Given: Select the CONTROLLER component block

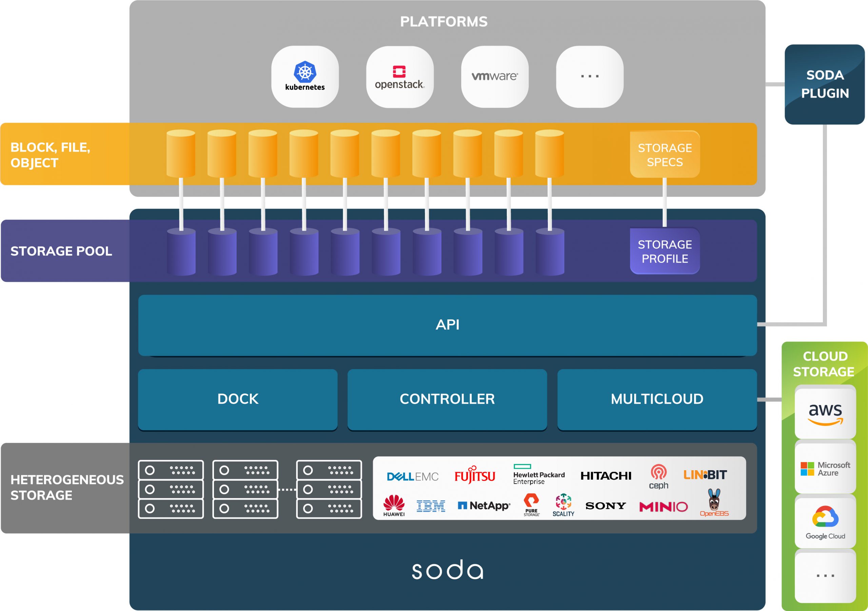Looking at the screenshot, I should 447,399.
